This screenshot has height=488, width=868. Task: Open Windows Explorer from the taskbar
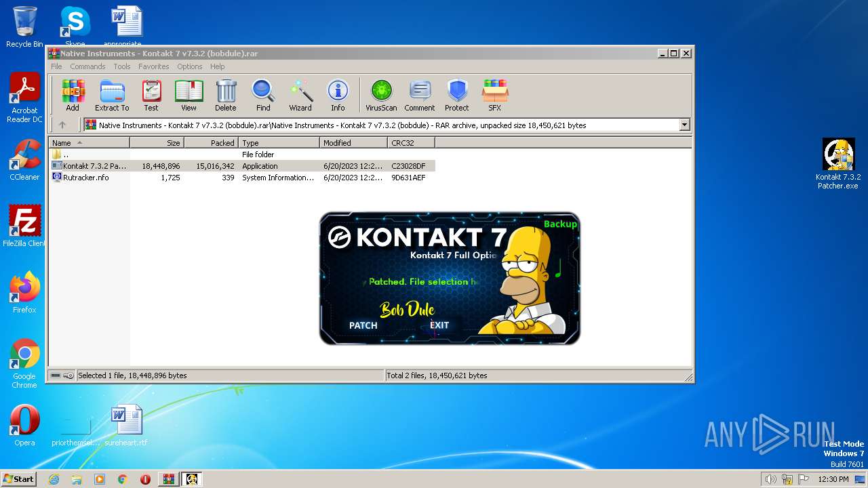pos(77,479)
